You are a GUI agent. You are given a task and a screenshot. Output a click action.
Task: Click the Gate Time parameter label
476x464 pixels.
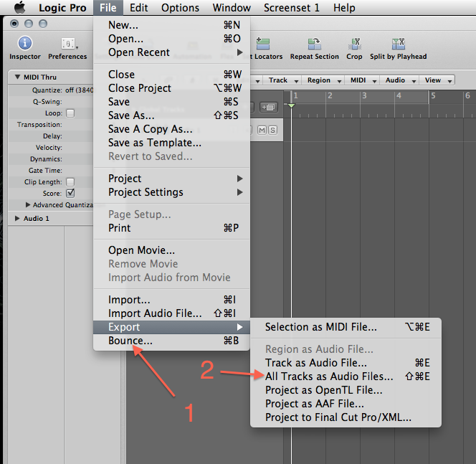pyautogui.click(x=45, y=171)
